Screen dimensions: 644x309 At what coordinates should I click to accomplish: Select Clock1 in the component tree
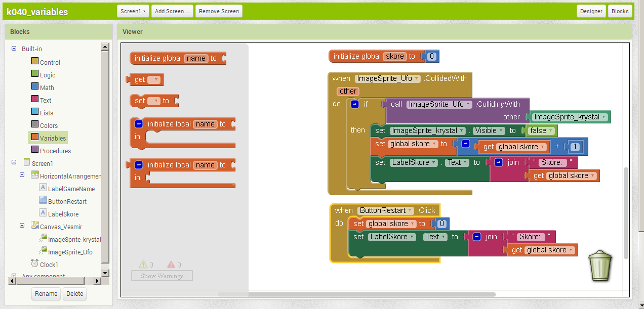(49, 264)
